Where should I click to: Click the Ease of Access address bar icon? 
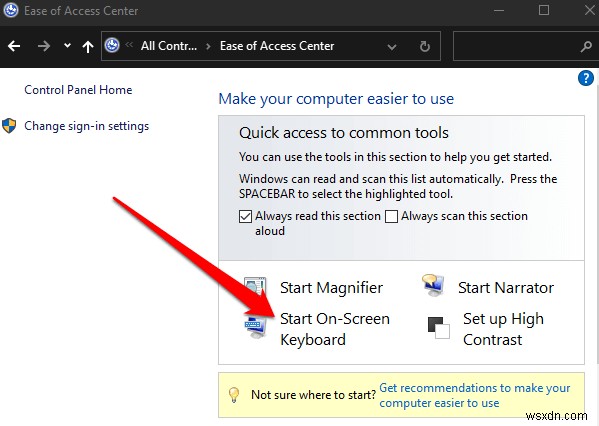pos(112,45)
